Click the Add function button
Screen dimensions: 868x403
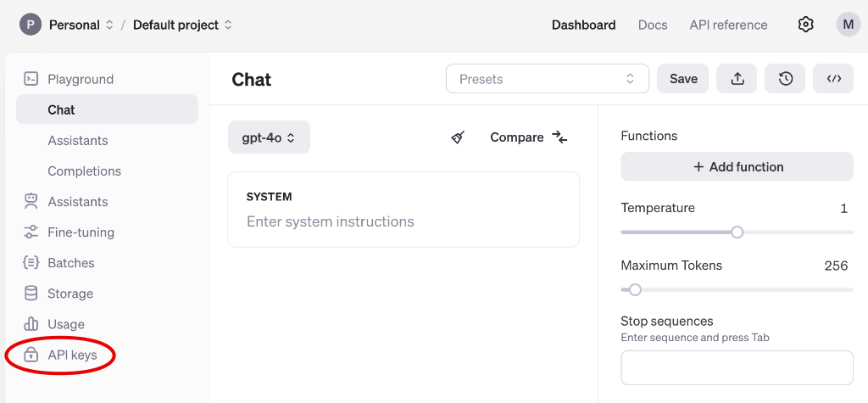point(737,166)
